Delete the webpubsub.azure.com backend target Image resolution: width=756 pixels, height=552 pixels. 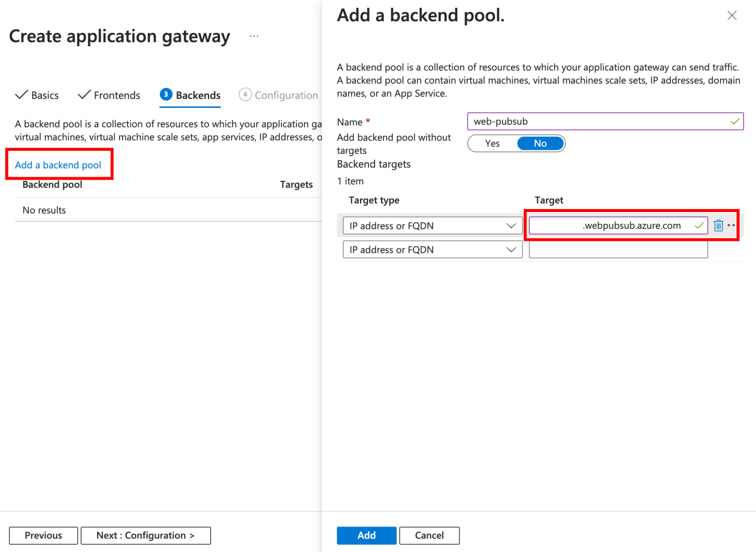(x=719, y=225)
